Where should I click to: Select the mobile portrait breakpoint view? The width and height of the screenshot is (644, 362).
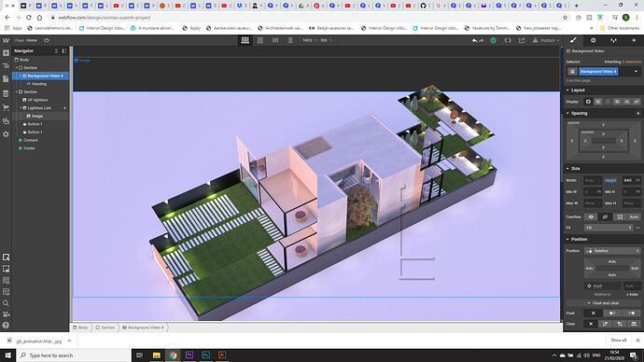tap(290, 40)
